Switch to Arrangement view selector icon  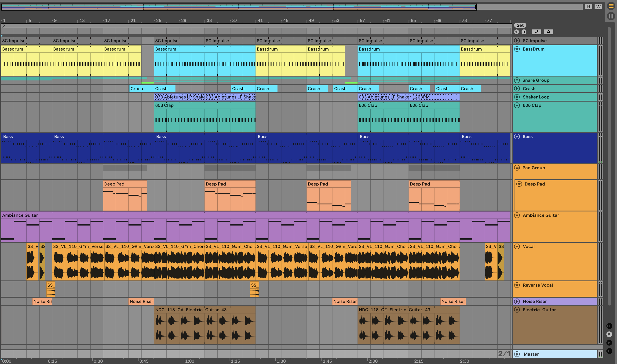tap(611, 6)
